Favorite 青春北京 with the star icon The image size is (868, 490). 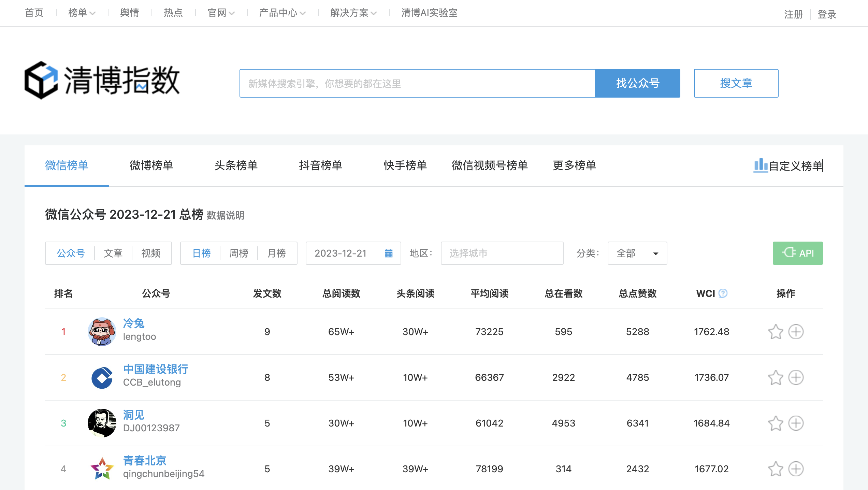pos(776,469)
